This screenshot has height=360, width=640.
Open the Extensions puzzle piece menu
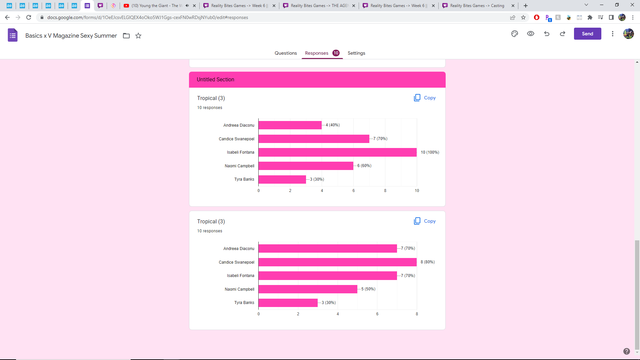coord(590,18)
